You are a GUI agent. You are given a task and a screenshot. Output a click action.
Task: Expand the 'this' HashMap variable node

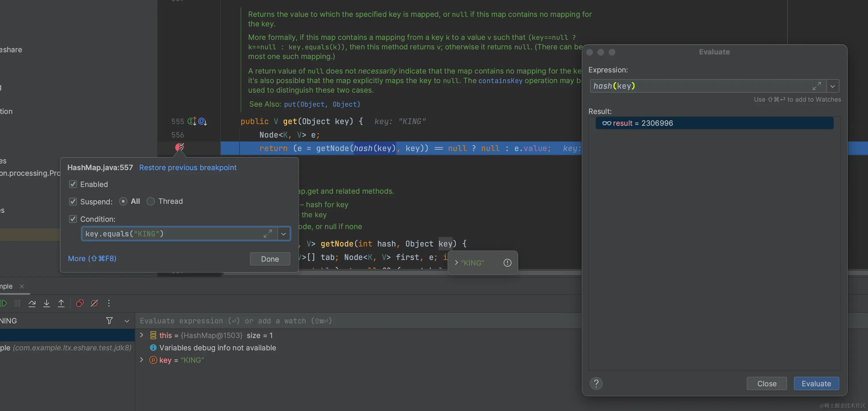point(142,335)
